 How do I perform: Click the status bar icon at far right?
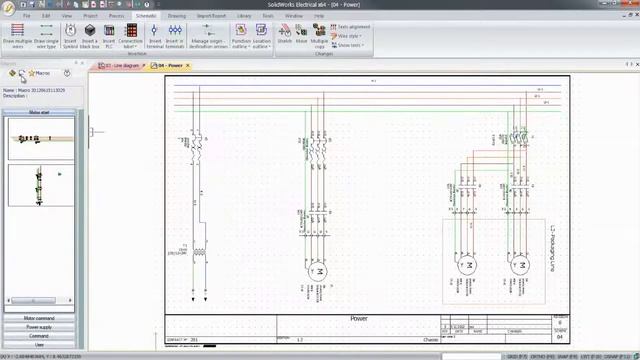[636, 357]
